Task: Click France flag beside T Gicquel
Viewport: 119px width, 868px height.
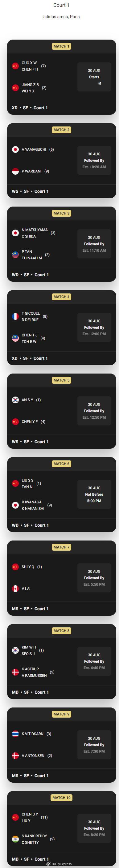Action: pos(15,316)
